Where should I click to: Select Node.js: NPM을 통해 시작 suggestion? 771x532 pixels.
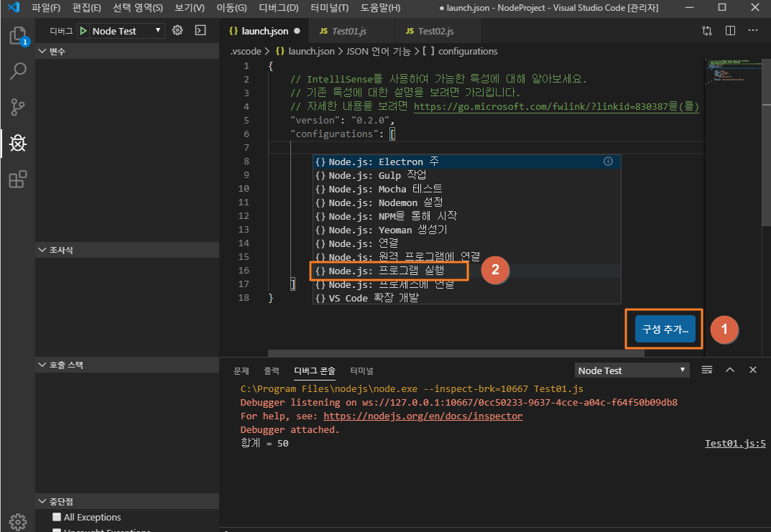pyautogui.click(x=466, y=216)
